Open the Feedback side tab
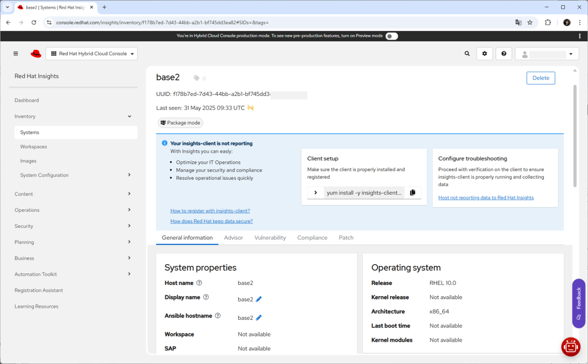This screenshot has height=364, width=588. click(x=578, y=303)
